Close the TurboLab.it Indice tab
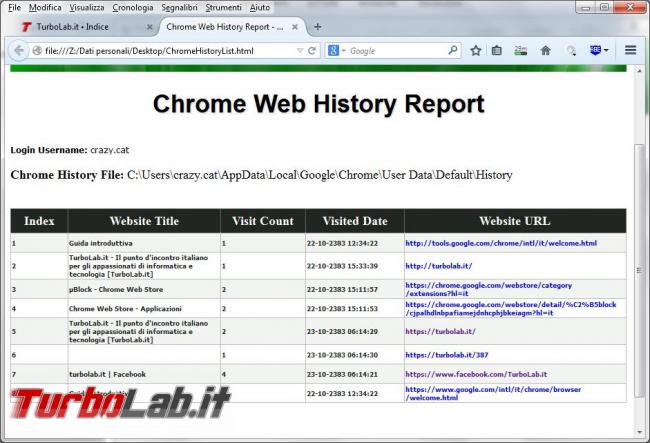 [150, 27]
